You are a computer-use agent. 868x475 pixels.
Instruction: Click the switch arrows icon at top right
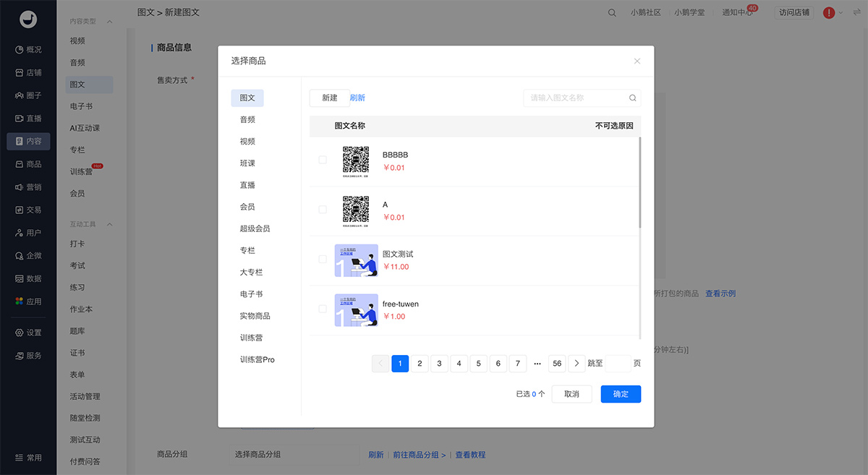click(x=856, y=13)
